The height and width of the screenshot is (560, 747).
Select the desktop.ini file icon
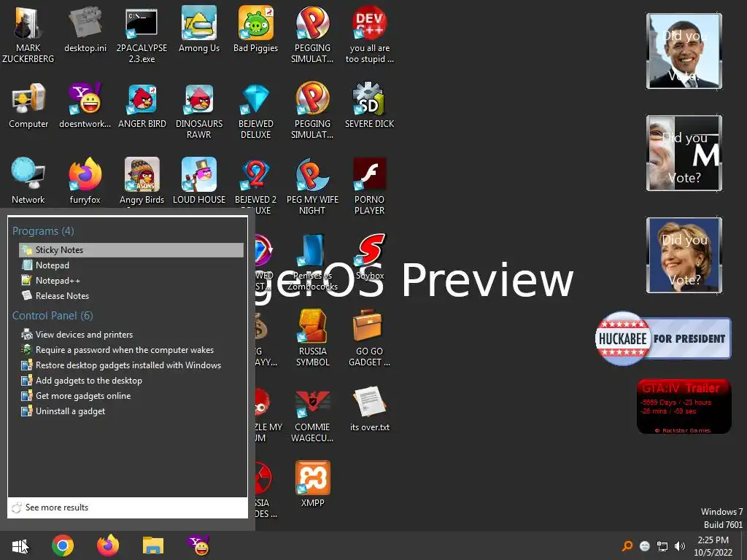85,28
